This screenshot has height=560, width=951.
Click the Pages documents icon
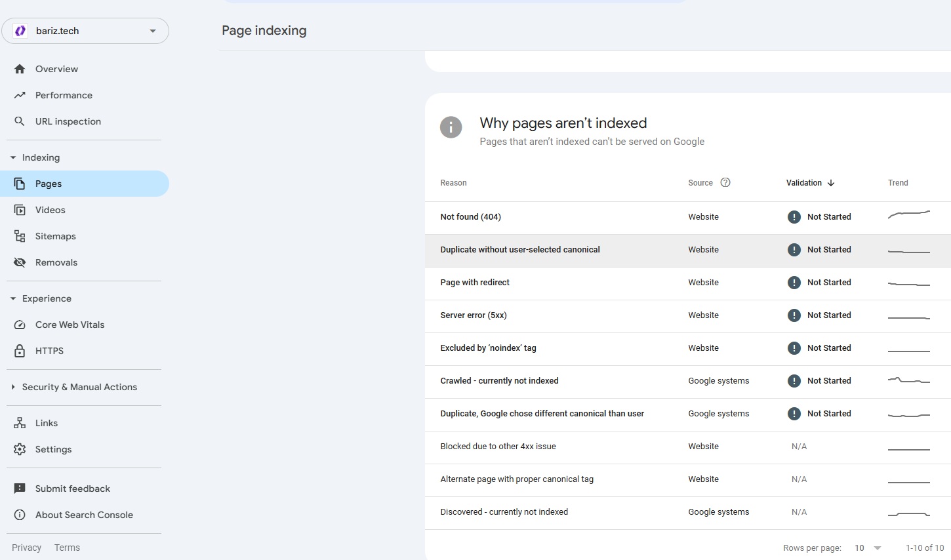tap(20, 184)
